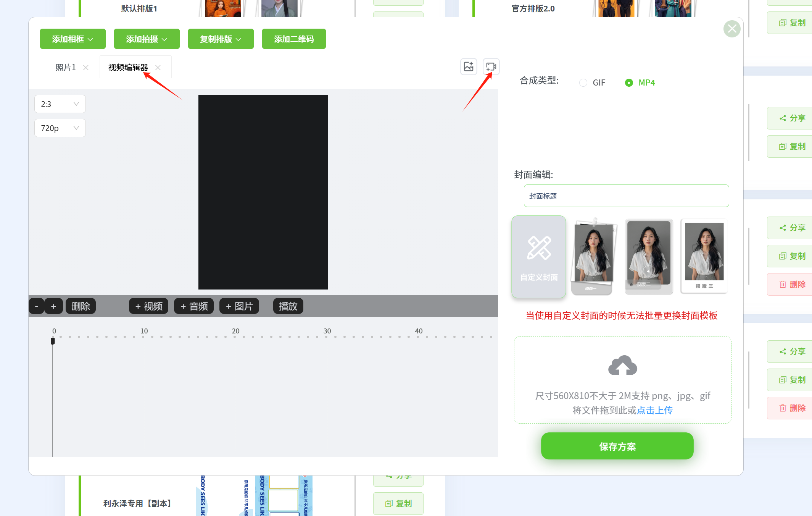This screenshot has width=812, height=516.
Task: Expand the 添加拍摄 dropdown button
Action: [x=147, y=39]
